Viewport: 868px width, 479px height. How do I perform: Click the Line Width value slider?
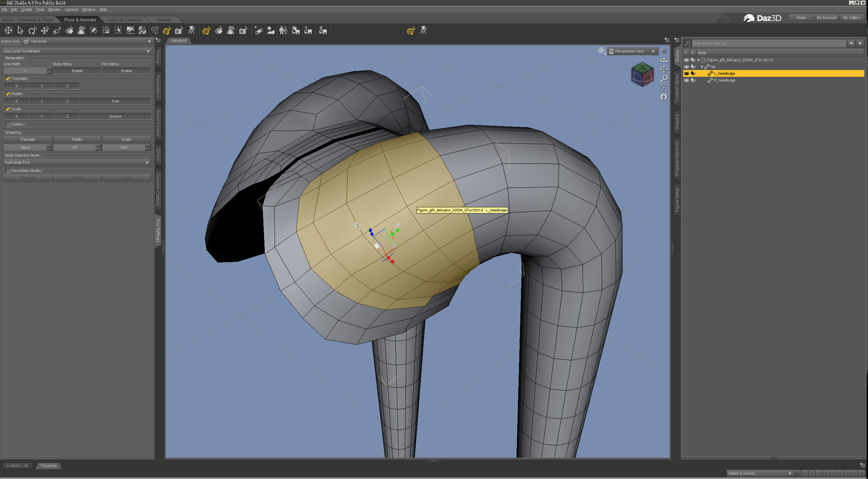coord(25,71)
